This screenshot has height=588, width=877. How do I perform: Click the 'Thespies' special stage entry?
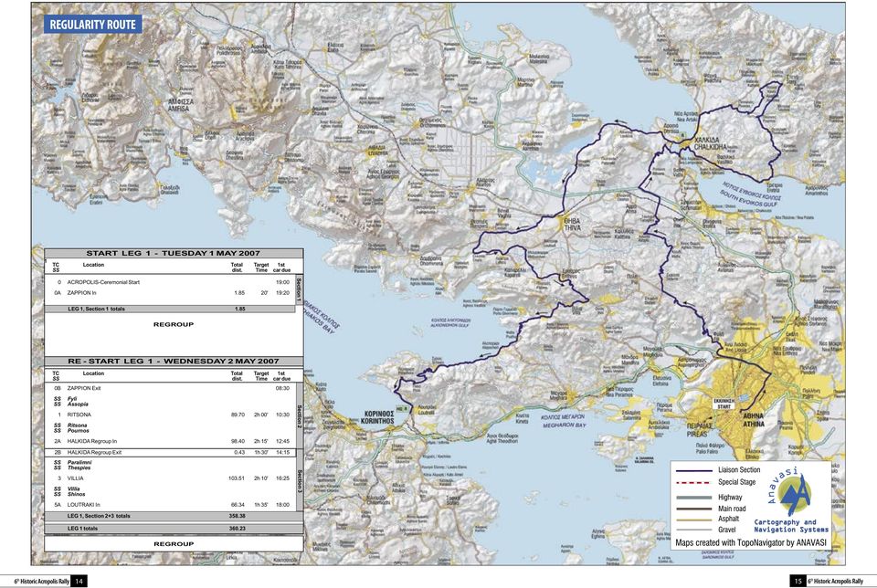point(79,467)
